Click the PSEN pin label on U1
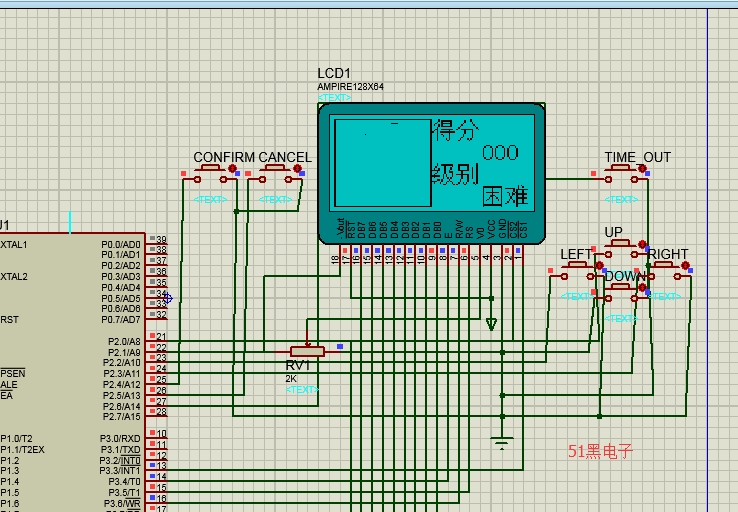 point(13,374)
